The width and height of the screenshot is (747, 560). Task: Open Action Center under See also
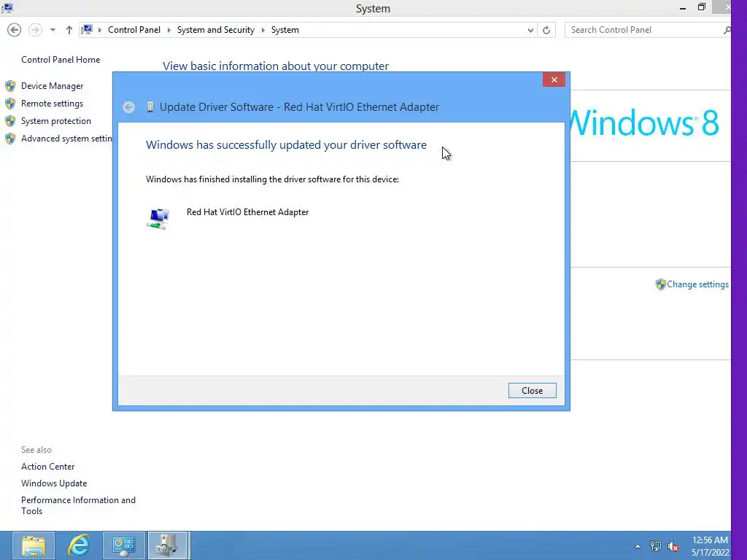(47, 467)
